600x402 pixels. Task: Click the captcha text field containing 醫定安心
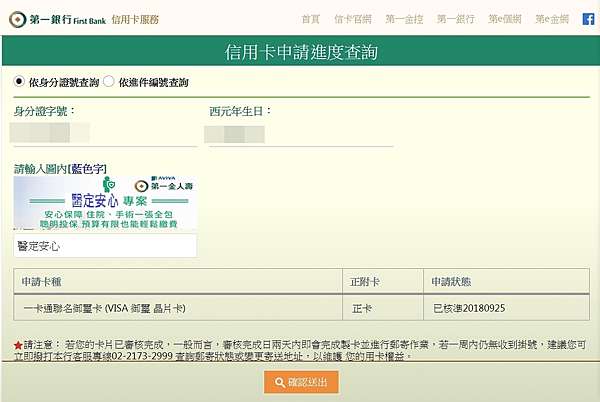point(105,246)
